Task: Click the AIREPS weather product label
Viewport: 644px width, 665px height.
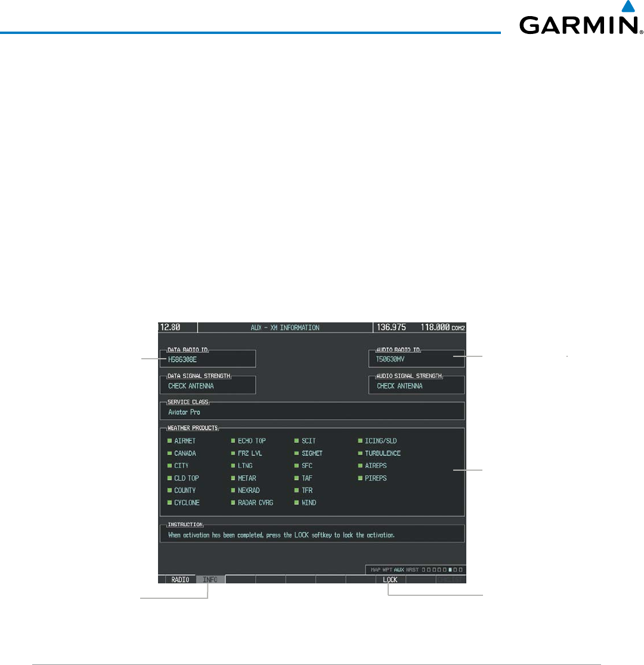Action: click(376, 465)
